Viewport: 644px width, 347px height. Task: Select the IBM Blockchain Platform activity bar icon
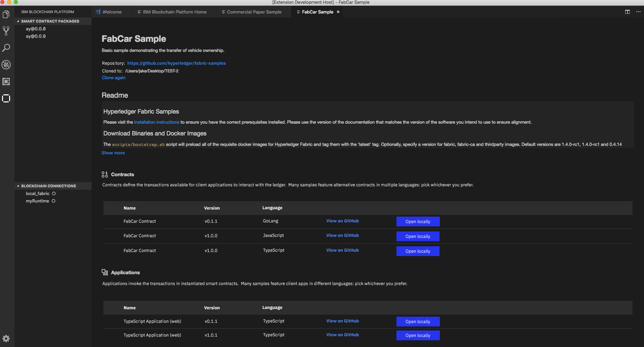(6, 98)
